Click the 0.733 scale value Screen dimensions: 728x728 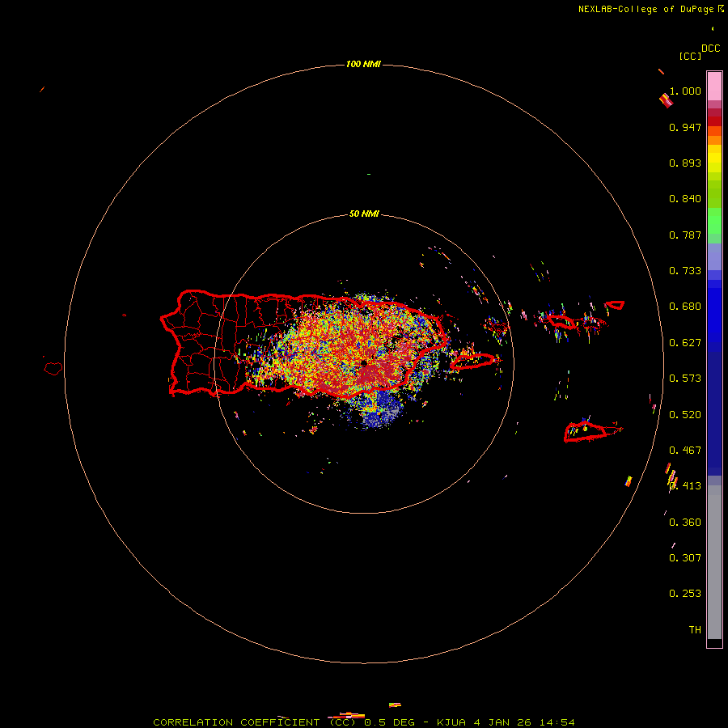click(685, 271)
